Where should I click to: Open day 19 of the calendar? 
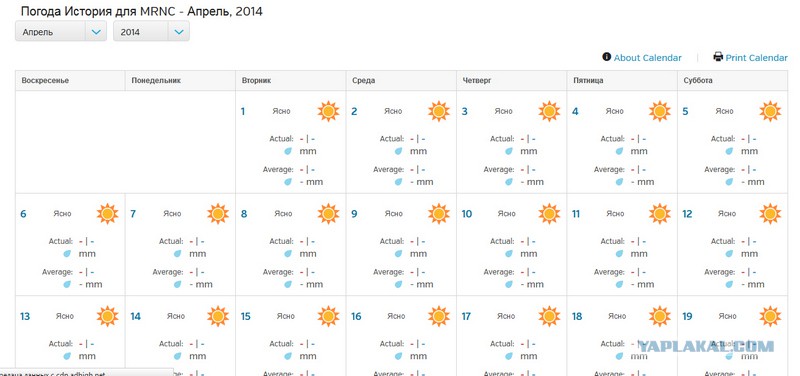[687, 316]
